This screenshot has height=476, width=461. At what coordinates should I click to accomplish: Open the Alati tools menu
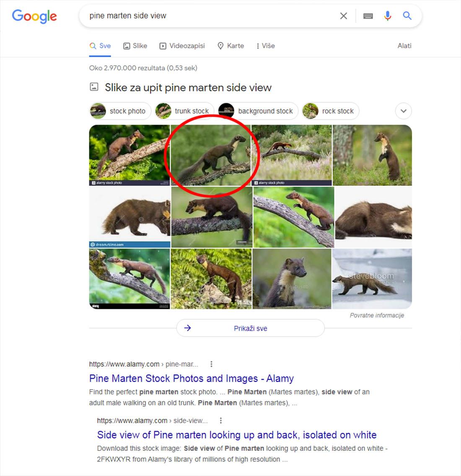click(404, 46)
